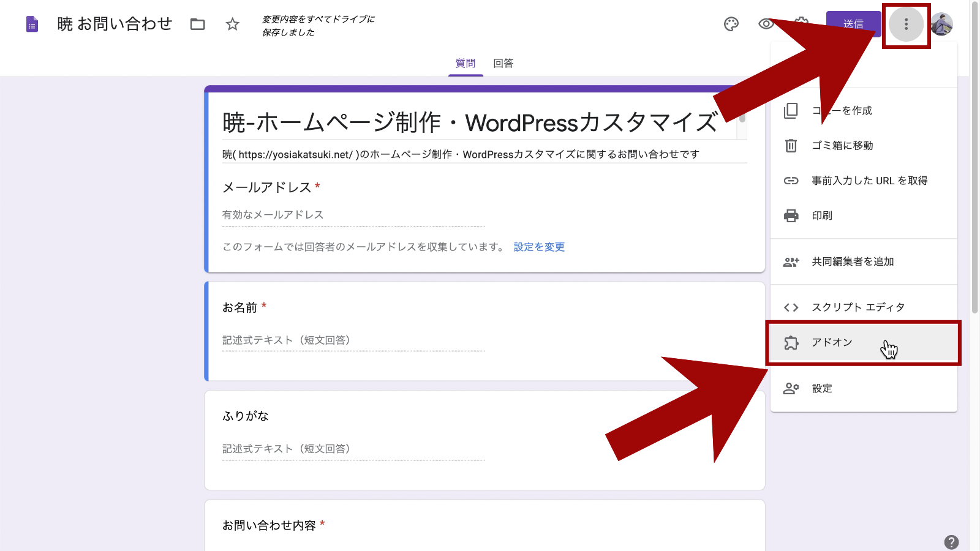Select コピーを作成 menu item
The width and height of the screenshot is (980, 551).
pos(864,110)
